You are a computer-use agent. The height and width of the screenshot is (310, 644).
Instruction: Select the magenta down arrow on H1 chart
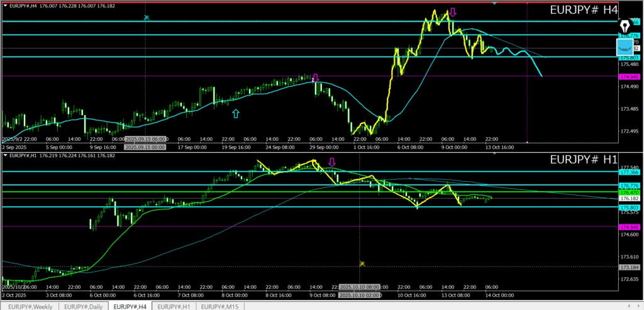(332, 162)
